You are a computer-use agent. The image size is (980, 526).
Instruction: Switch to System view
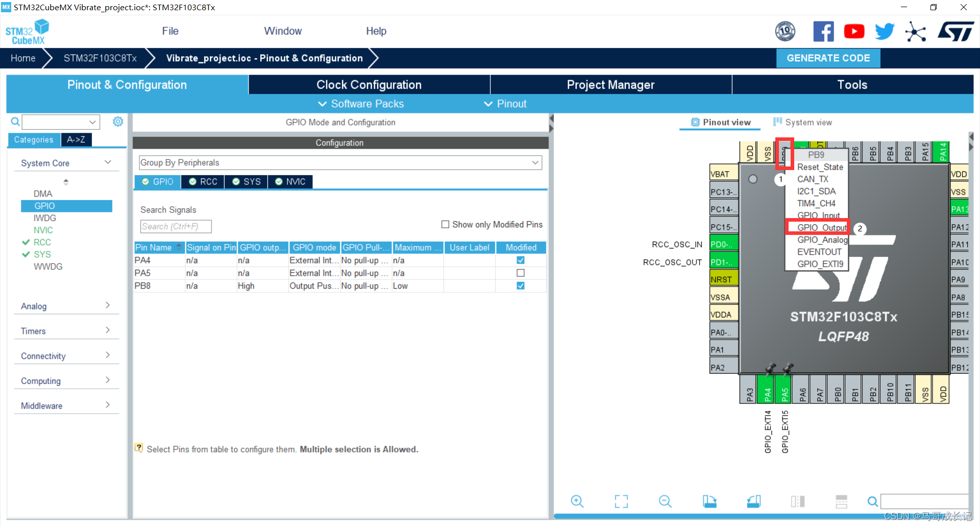(x=802, y=122)
